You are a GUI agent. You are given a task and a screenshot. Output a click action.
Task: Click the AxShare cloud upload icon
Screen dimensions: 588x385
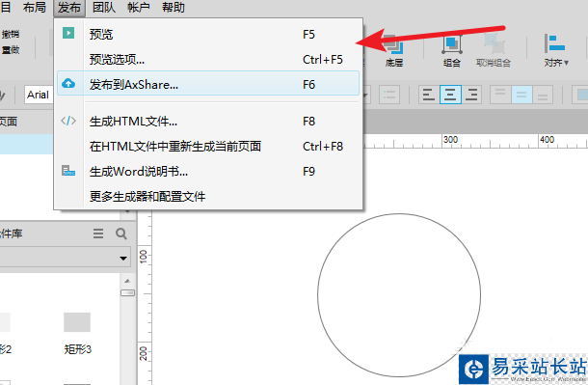[x=68, y=83]
